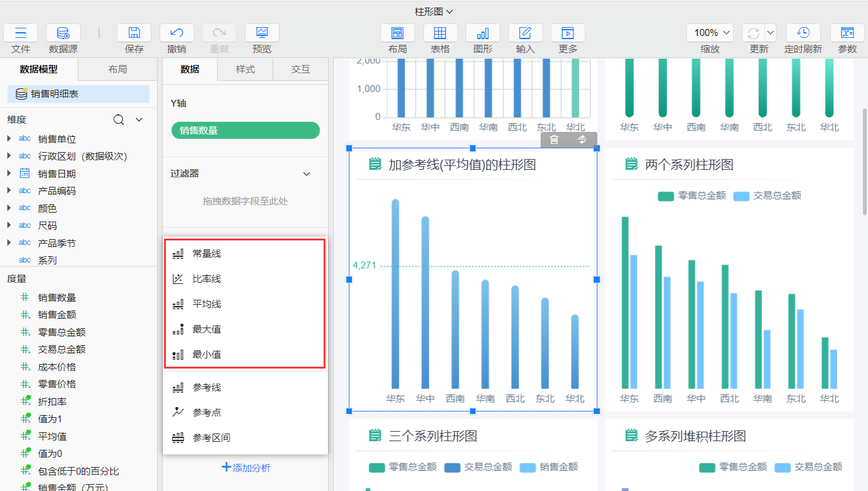
Task: Click the Chart (图形) toolbar icon
Action: [x=483, y=33]
